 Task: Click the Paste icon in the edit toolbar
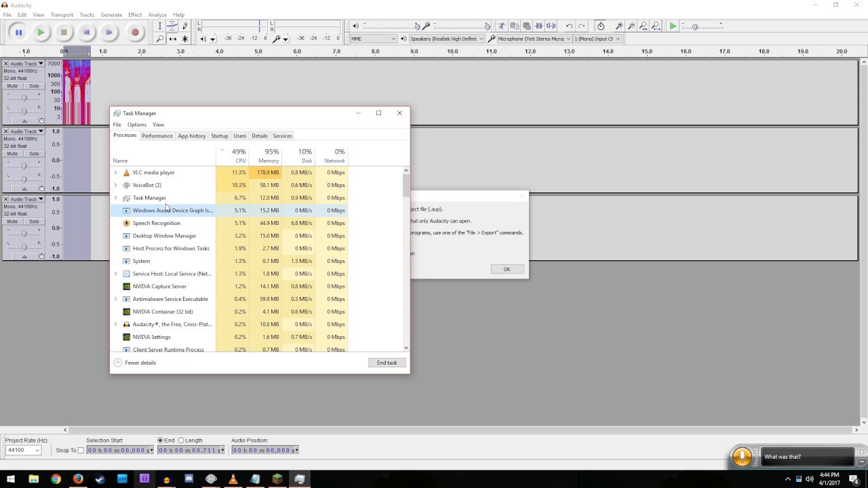(x=526, y=26)
